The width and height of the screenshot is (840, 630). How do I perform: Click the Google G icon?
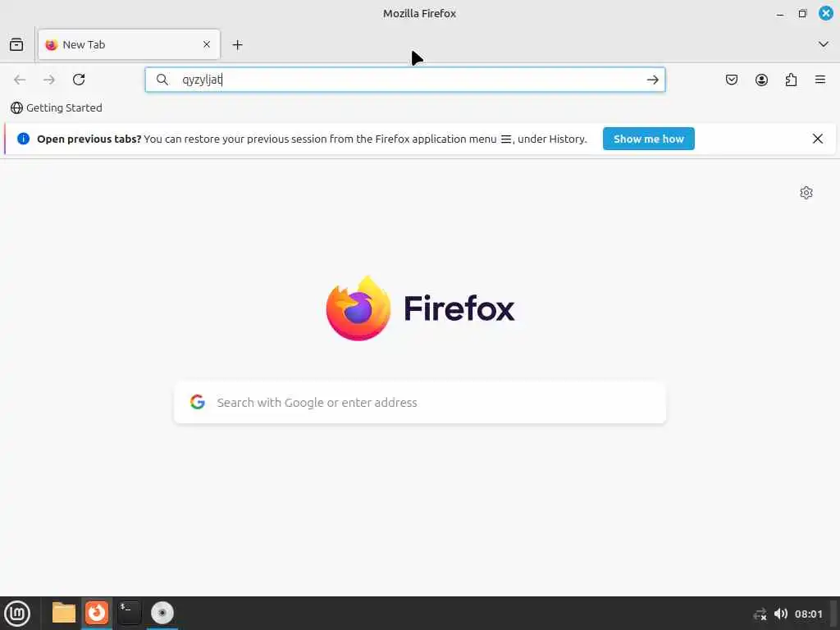(x=198, y=402)
